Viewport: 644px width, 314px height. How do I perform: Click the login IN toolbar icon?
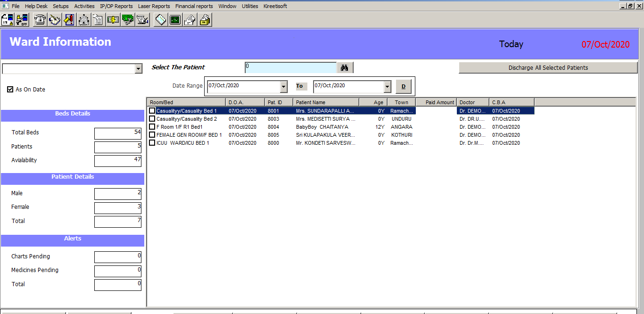coord(8,20)
